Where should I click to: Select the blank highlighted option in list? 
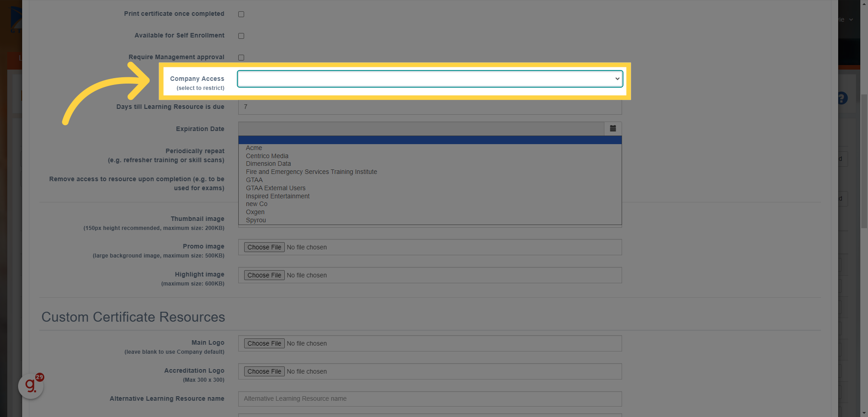coord(430,140)
